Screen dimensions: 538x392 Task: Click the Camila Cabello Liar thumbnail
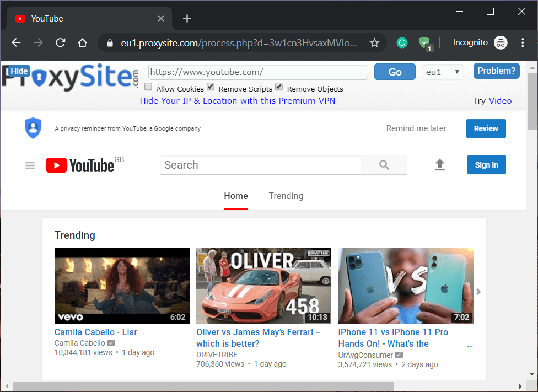[122, 286]
